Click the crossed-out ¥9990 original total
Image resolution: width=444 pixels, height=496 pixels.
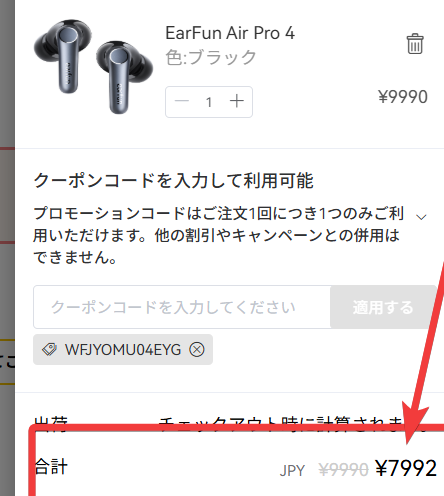tap(343, 470)
